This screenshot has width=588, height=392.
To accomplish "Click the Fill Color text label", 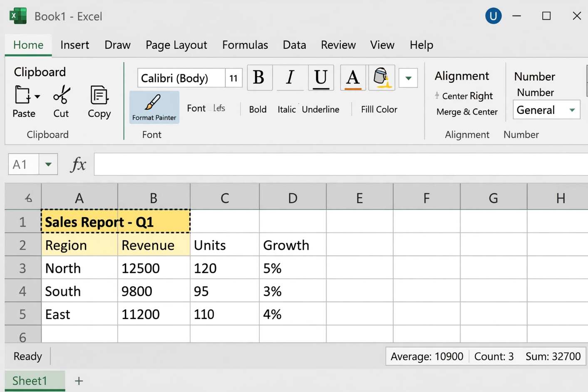I will coord(379,109).
